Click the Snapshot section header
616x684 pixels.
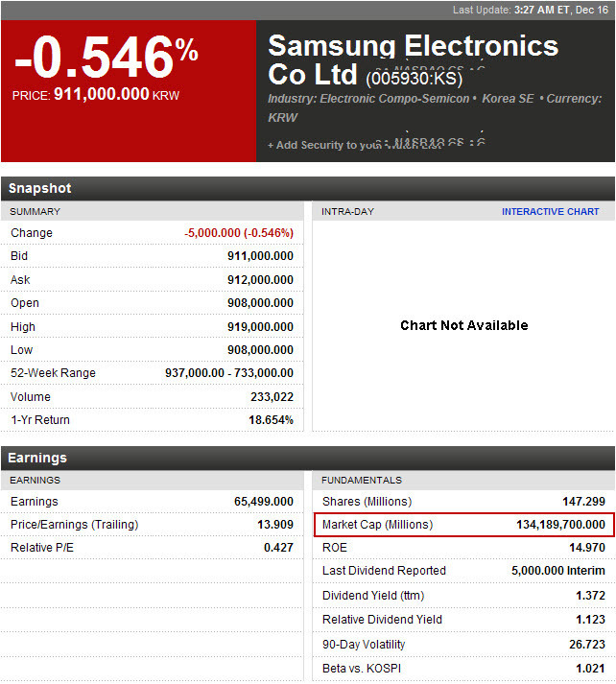click(308, 188)
